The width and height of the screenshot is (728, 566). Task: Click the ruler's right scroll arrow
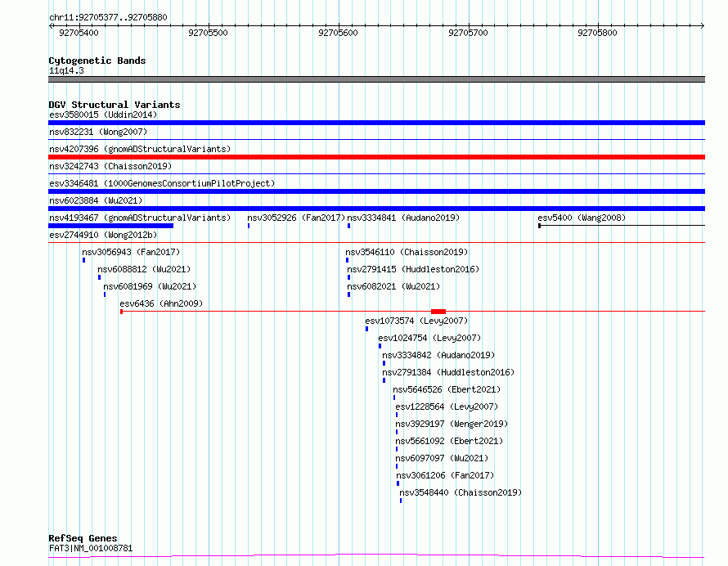point(703,25)
